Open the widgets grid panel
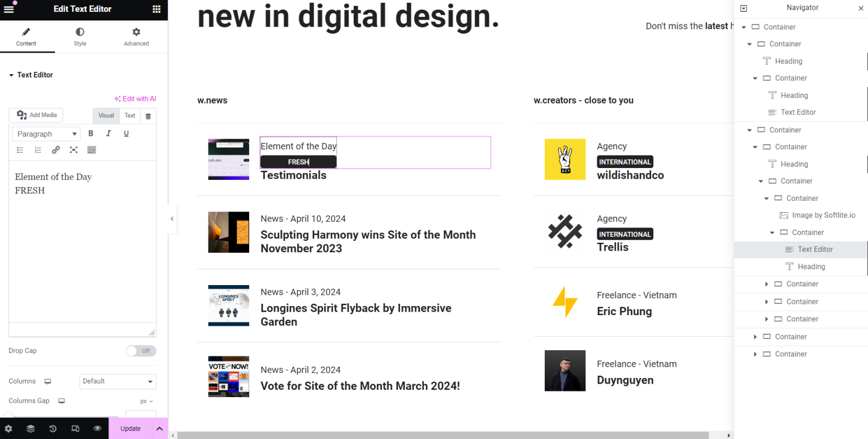The width and height of the screenshot is (868, 439). pyautogui.click(x=157, y=9)
